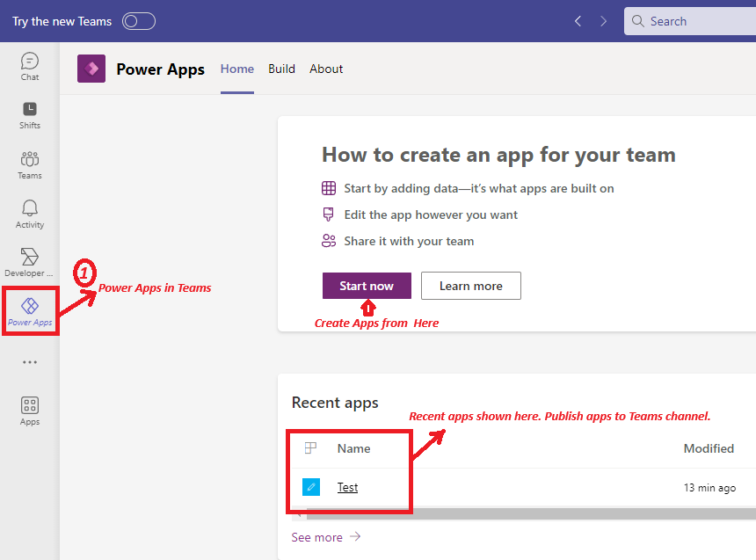Click the Learn more button

click(471, 286)
